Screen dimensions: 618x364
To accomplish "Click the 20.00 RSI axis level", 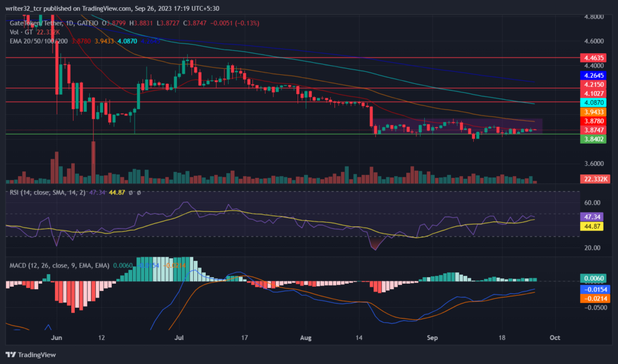I will coord(592,247).
